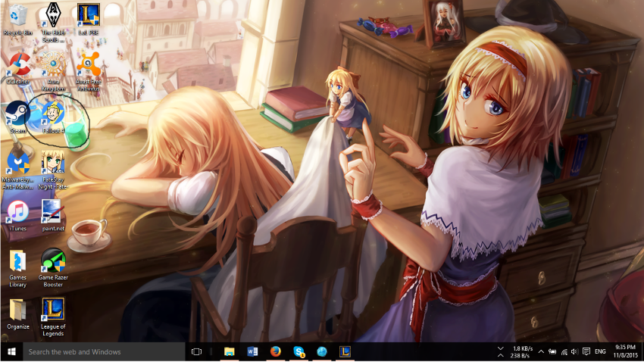Open the Wi-Fi network tray icon
Image resolution: width=644 pixels, height=362 pixels.
tap(564, 351)
